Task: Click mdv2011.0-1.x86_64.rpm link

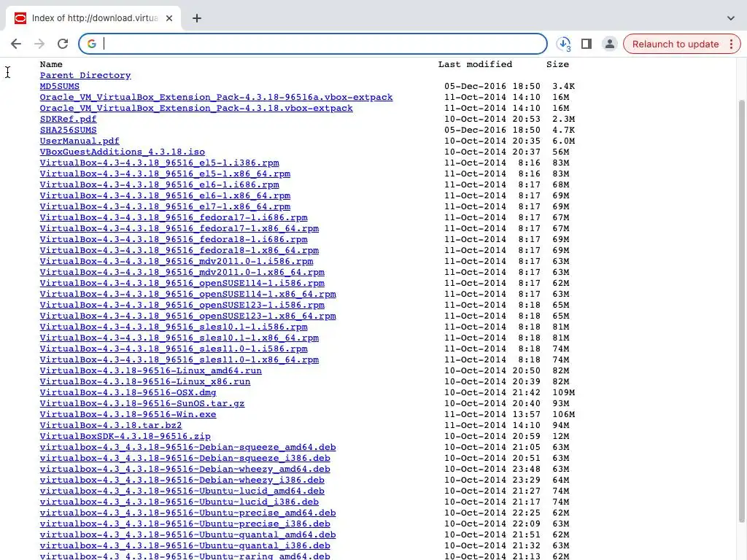Action: (182, 273)
